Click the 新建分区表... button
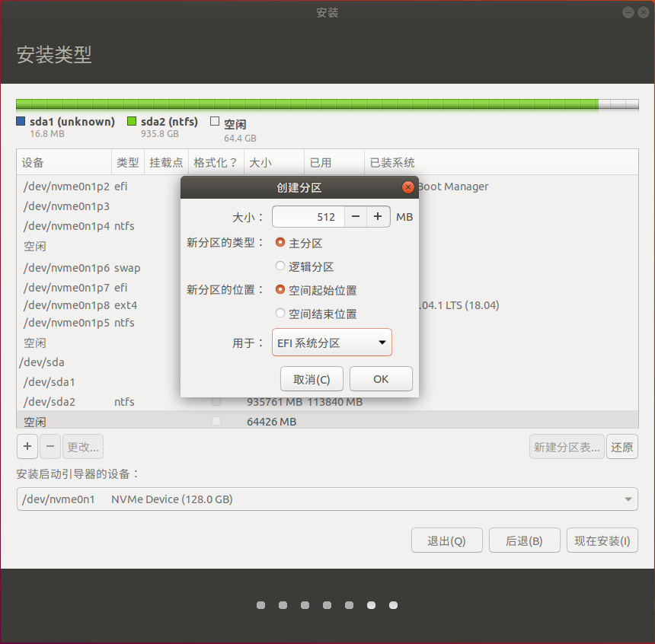Screen dimensions: 655x644 567,447
